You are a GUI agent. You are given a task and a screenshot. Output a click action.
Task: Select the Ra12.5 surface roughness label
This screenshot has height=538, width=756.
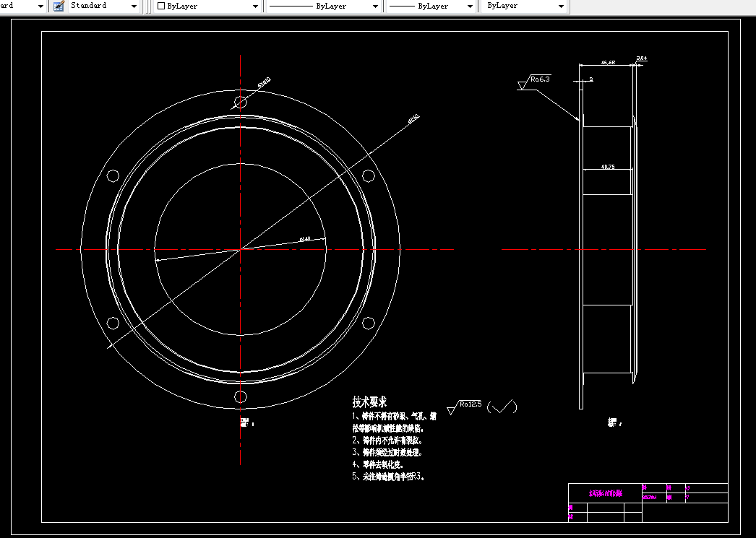click(x=470, y=404)
